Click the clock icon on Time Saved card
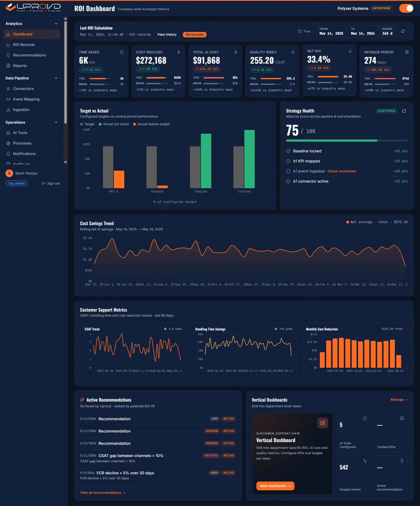The width and height of the screenshot is (420, 506). pyautogui.click(x=121, y=52)
